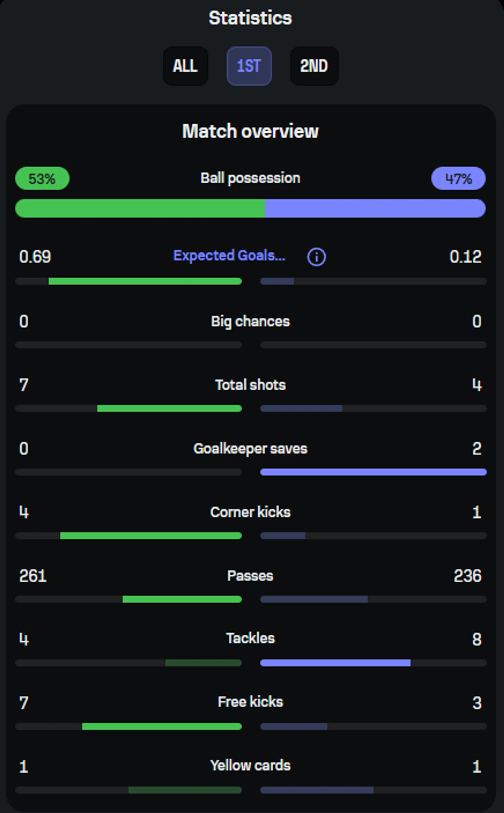Click the Passes stat label
Viewport: 504px width, 813px height.
click(x=250, y=576)
